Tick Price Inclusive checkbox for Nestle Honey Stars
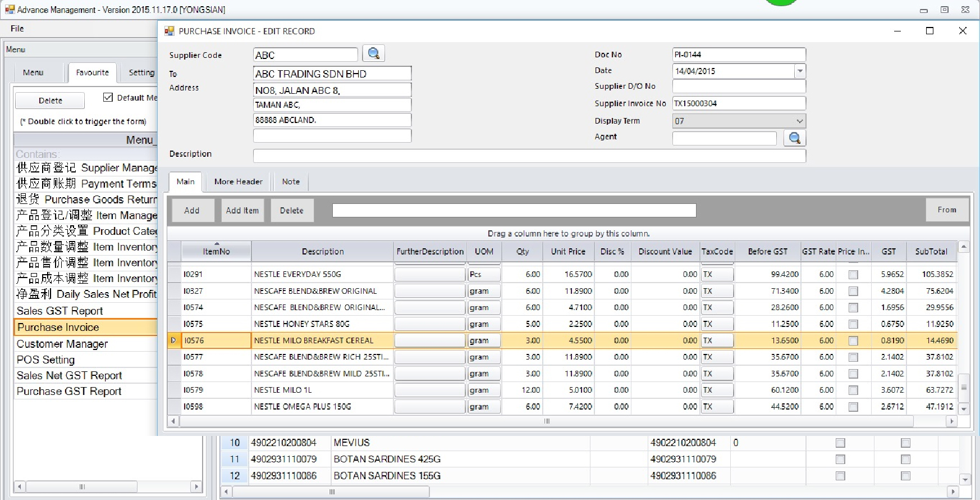980x500 pixels. (853, 324)
